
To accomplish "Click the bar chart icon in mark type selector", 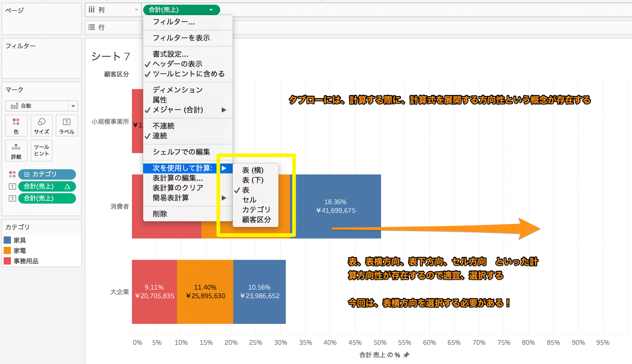I will coord(14,106).
